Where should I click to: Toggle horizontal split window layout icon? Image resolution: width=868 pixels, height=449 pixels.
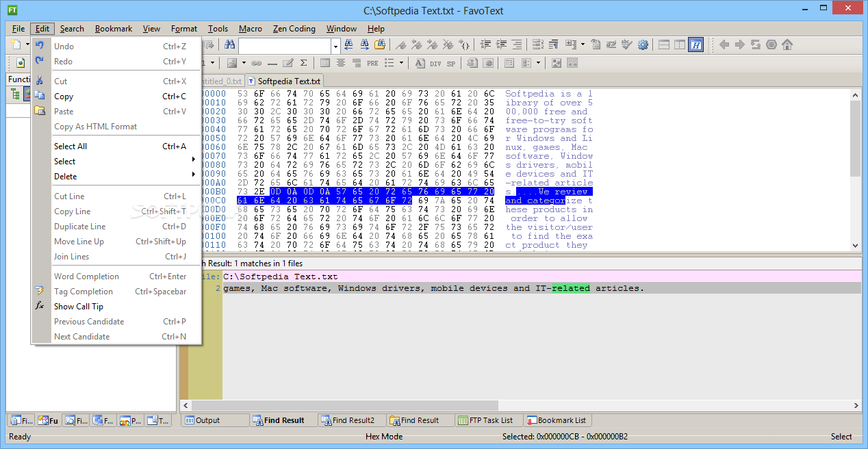[x=664, y=44]
